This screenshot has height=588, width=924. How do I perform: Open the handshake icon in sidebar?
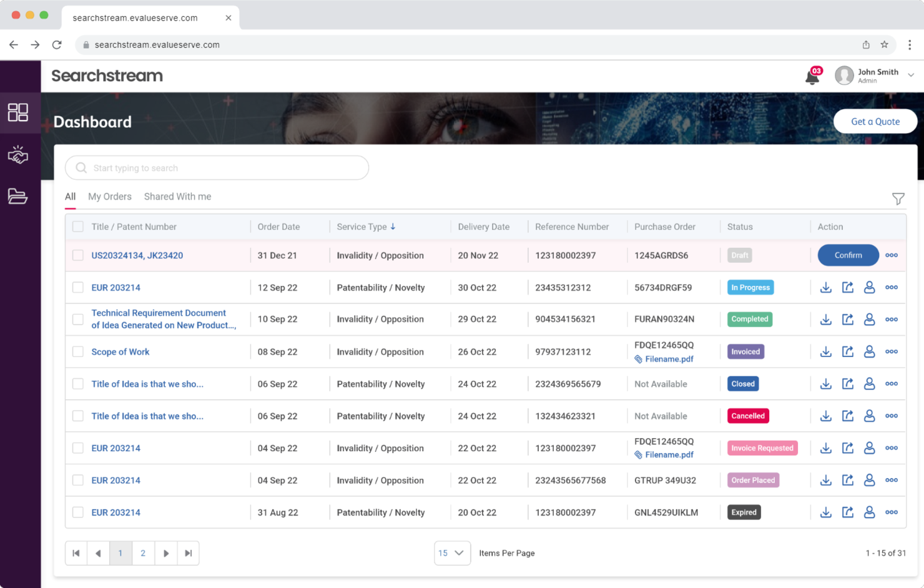[17, 154]
